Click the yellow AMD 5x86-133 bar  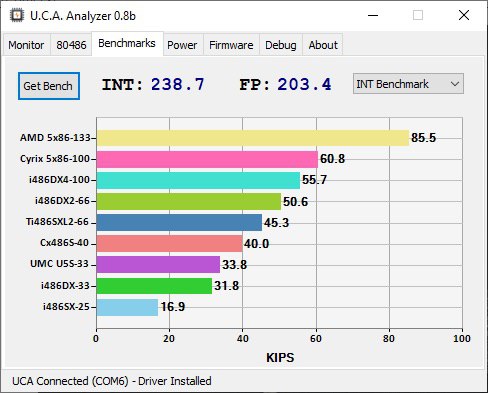click(253, 138)
